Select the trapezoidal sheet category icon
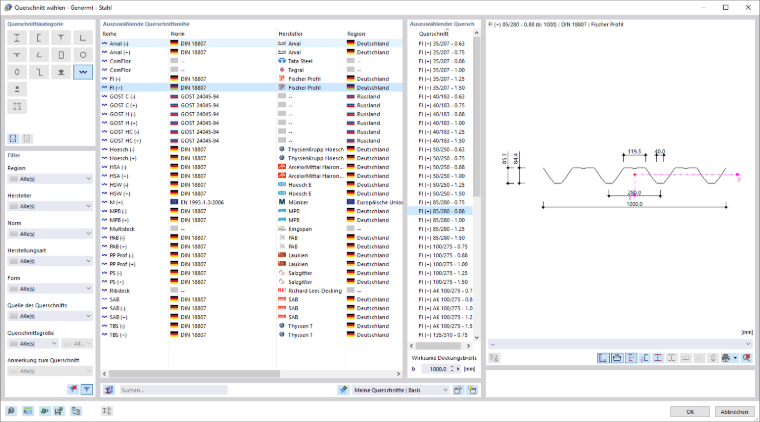Image resolution: width=760 pixels, height=422 pixels. pos(83,72)
